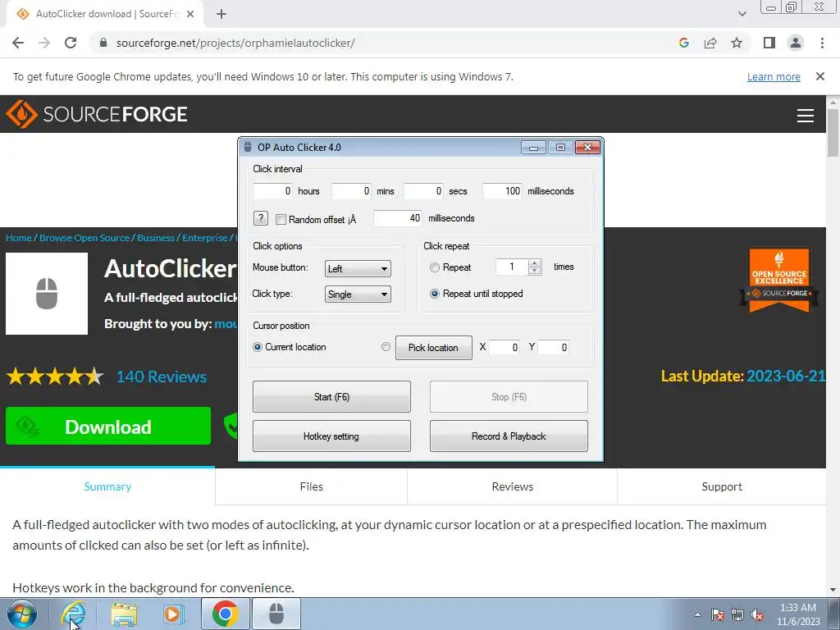The image size is (840, 630).
Task: Open the 140 Reviews link
Action: [x=162, y=377]
